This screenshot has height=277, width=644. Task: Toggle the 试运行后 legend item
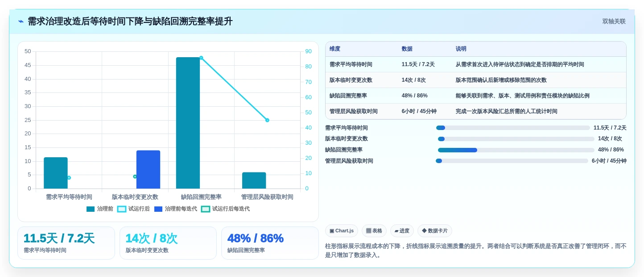pyautogui.click(x=133, y=209)
